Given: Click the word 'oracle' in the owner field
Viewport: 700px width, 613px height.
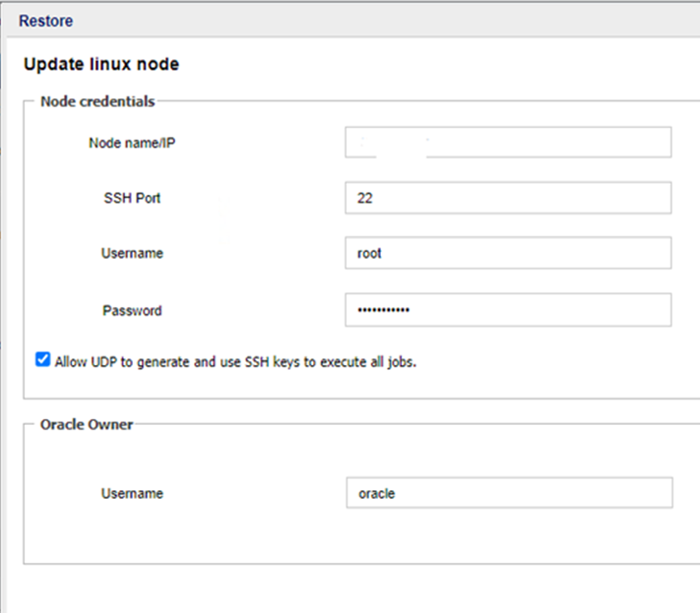Looking at the screenshot, I should pos(376,493).
